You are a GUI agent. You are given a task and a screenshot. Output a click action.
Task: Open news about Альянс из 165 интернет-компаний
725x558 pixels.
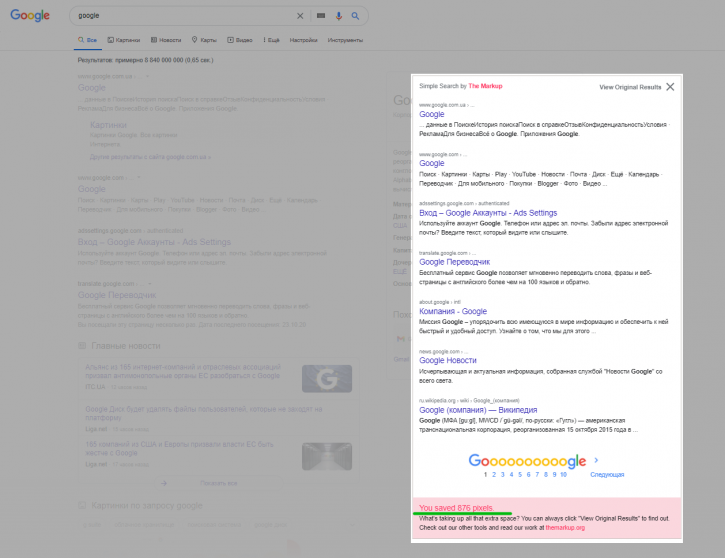coord(183,371)
